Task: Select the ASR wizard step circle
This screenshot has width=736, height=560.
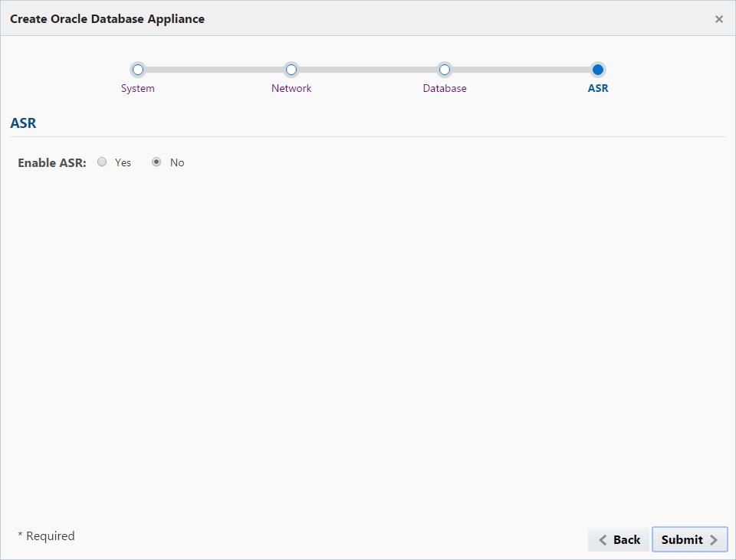Action: (x=597, y=70)
